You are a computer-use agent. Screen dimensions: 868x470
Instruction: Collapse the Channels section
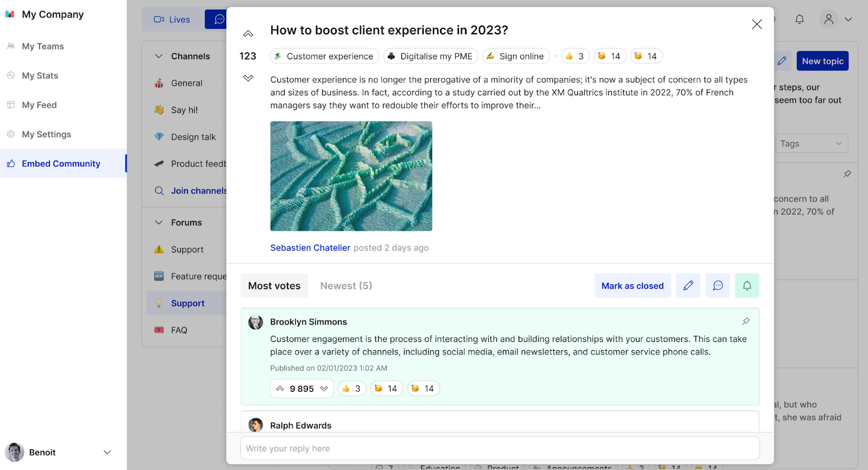(x=158, y=56)
